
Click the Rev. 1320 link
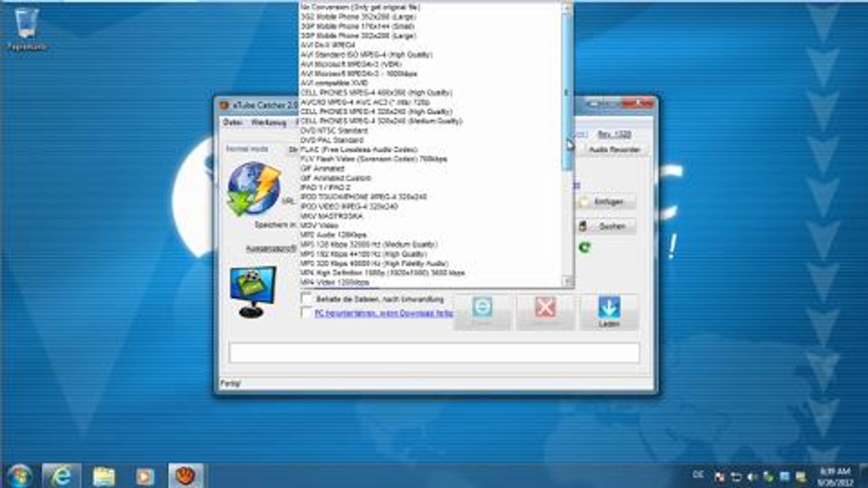(614, 134)
